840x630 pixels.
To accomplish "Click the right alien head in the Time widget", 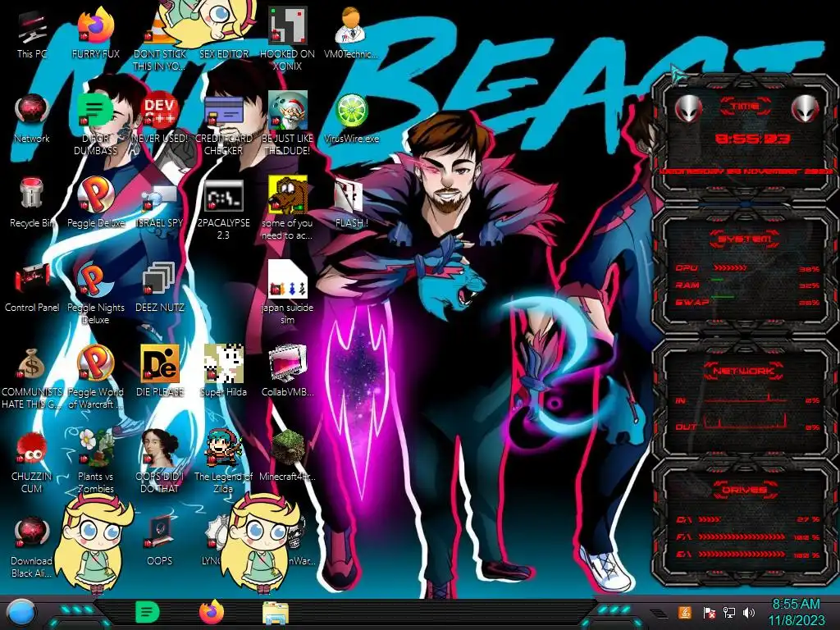I will 806,109.
